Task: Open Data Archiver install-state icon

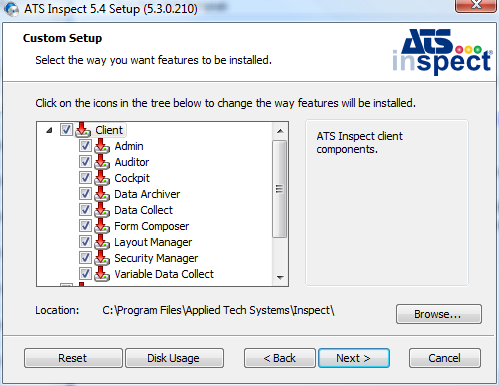Action: [x=102, y=194]
